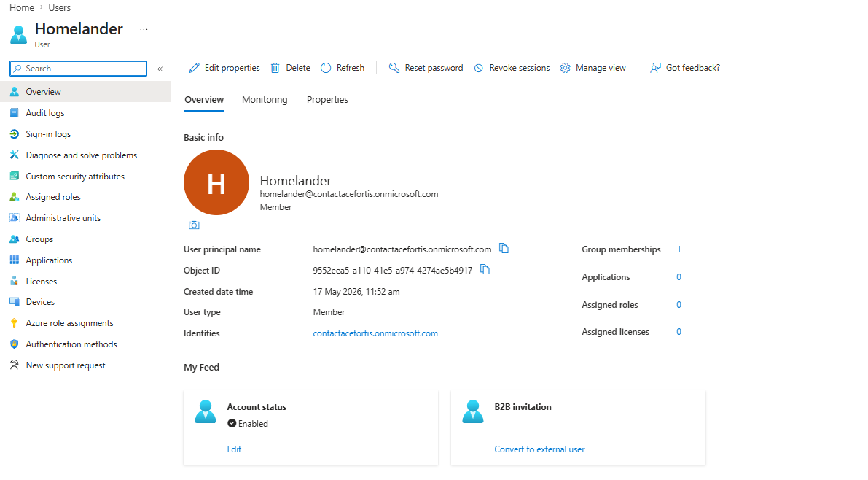Click the Manage view gear icon
The image size is (868, 480).
pos(566,68)
